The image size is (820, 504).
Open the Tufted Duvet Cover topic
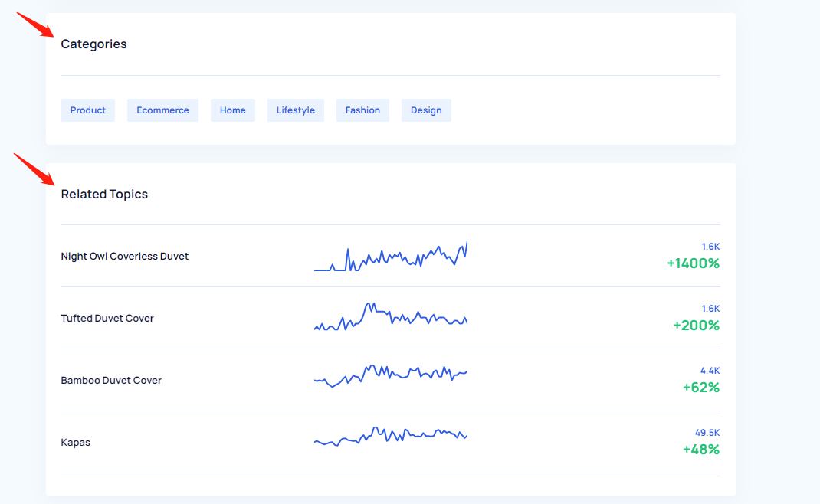pyautogui.click(x=107, y=319)
